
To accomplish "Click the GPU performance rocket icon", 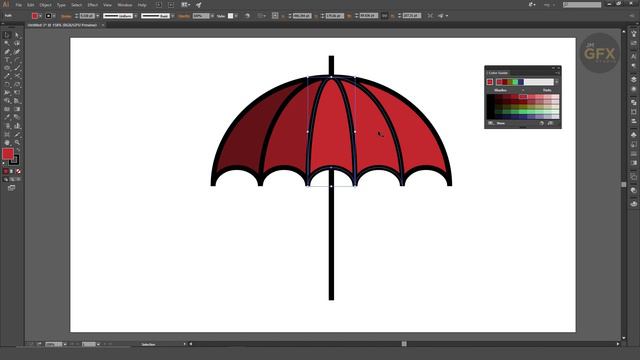I will pyautogui.click(x=199, y=5).
